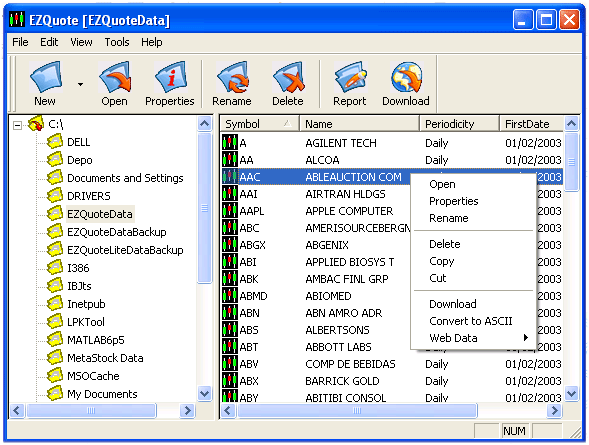Select the MATLAB6p5 folder icon

tap(55, 340)
